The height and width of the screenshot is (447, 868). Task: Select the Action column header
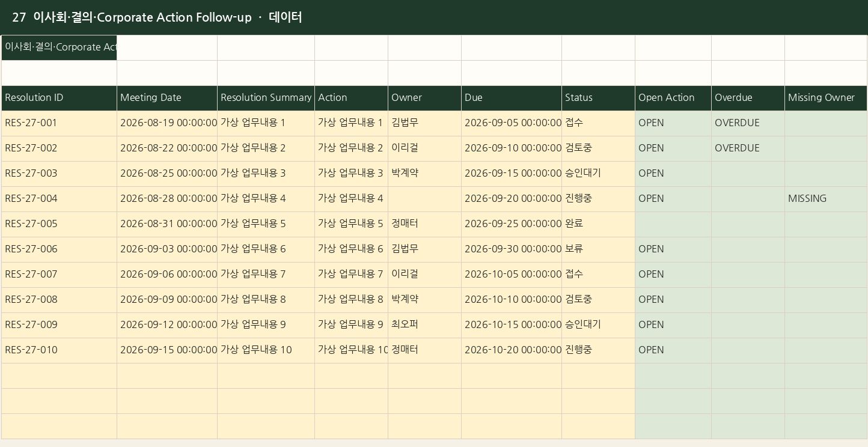(x=351, y=98)
